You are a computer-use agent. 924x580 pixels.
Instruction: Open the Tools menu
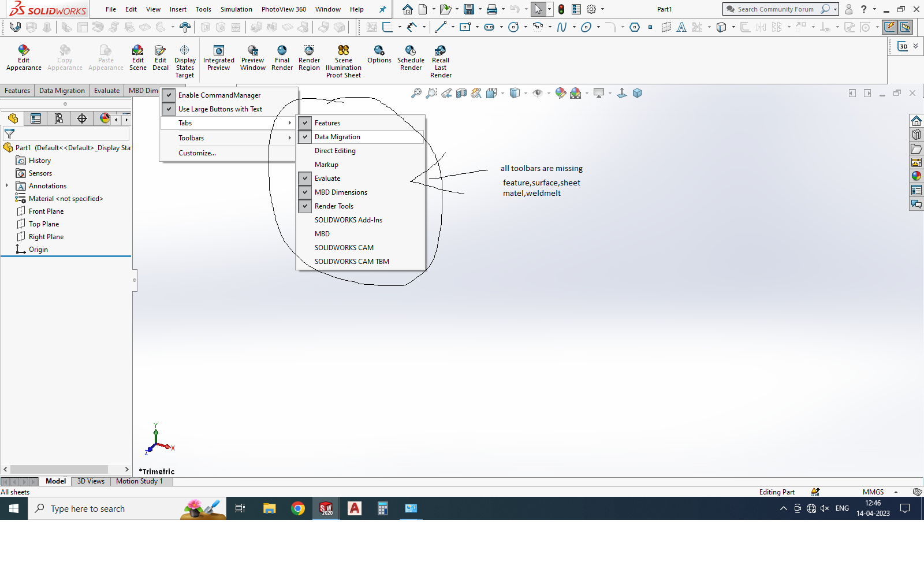(203, 9)
